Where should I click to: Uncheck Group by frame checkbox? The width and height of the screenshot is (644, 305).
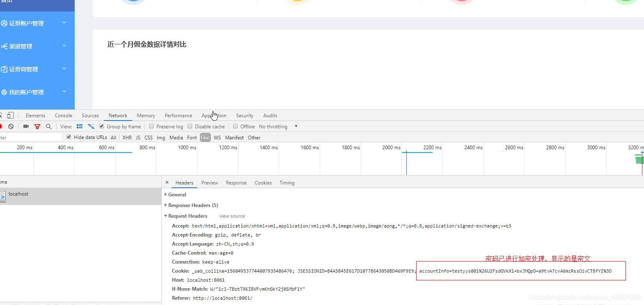[x=102, y=127]
